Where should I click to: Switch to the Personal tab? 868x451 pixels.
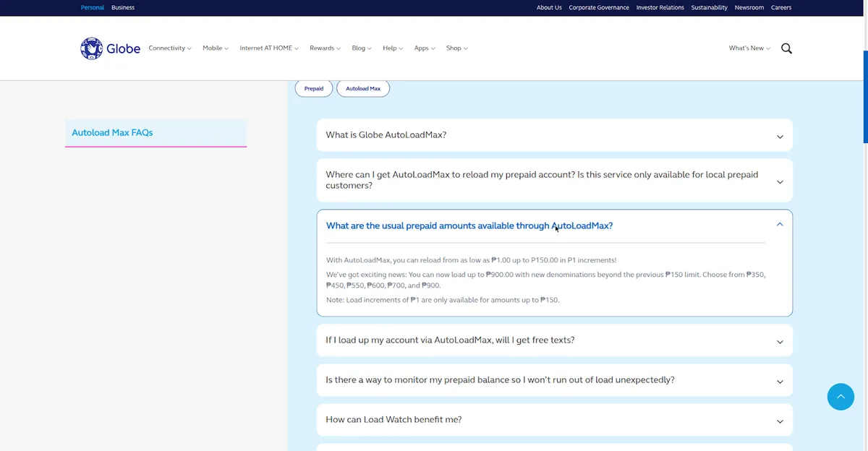coord(93,8)
